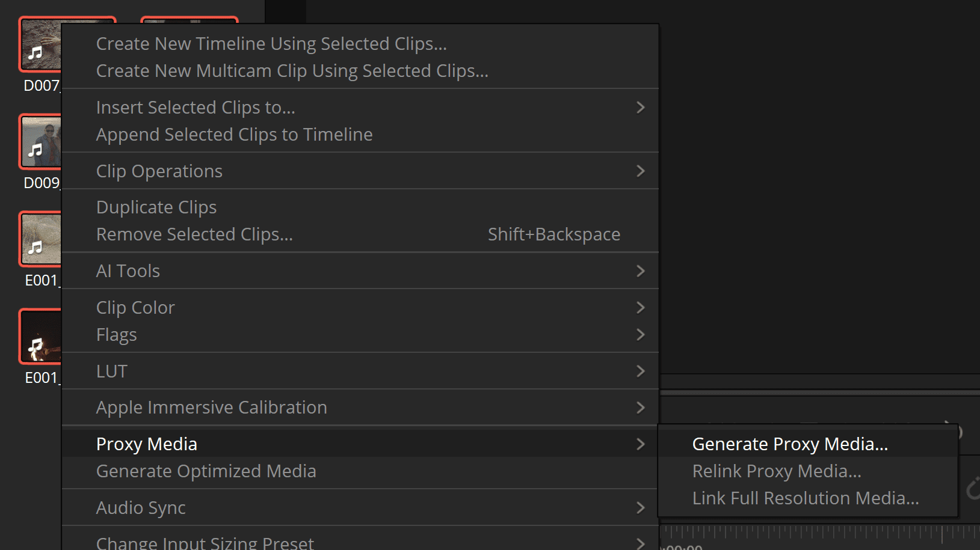Image resolution: width=980 pixels, height=550 pixels.
Task: Open the Apple Immersive Calibration submenu
Action: pos(211,407)
